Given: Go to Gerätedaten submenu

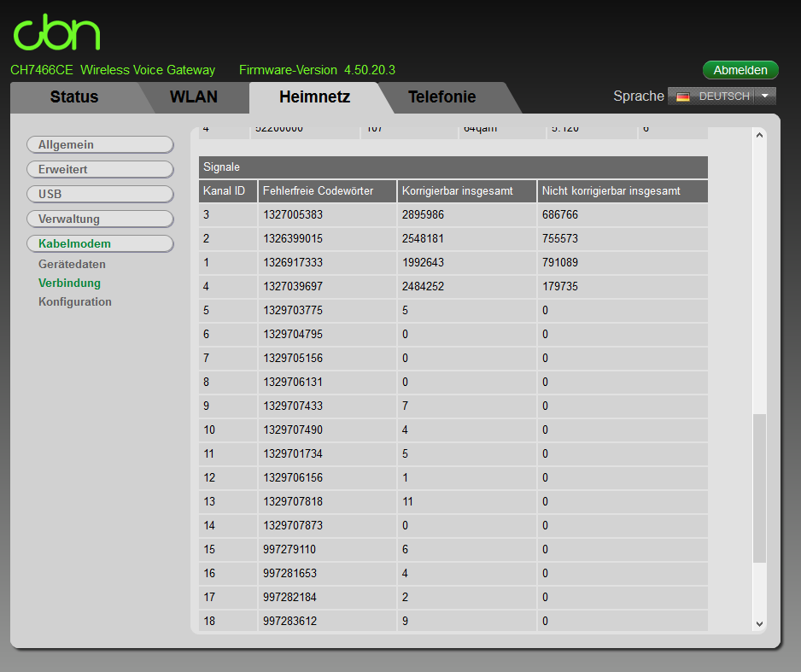Looking at the screenshot, I should point(72,264).
